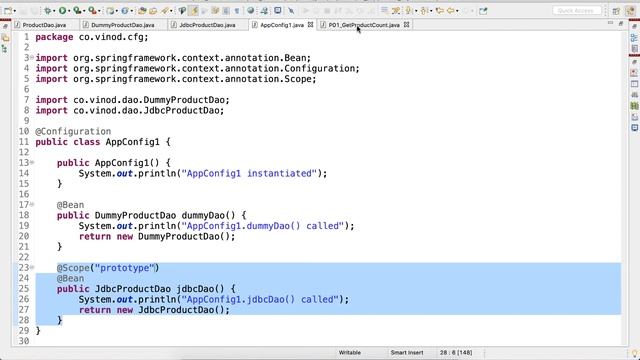Viewport: 640px width, 360px height.
Task: Open the Run dropdown arrow
Action: [69, 11]
